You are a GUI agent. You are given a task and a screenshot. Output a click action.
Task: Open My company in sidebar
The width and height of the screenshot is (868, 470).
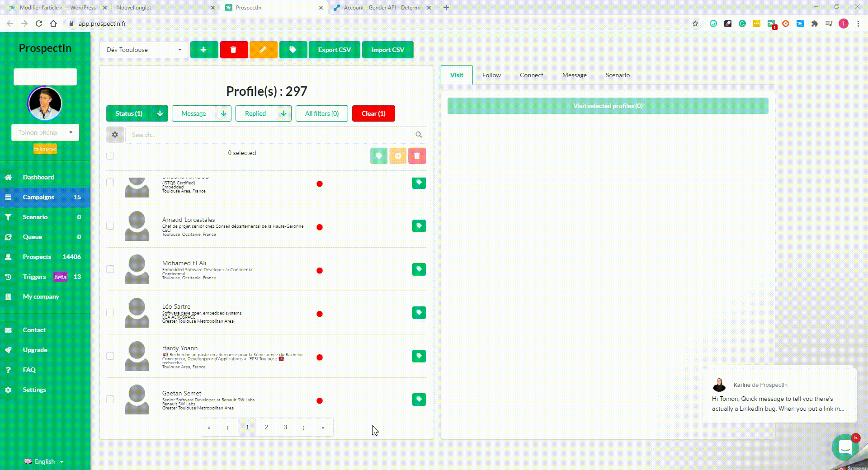[x=45, y=296]
